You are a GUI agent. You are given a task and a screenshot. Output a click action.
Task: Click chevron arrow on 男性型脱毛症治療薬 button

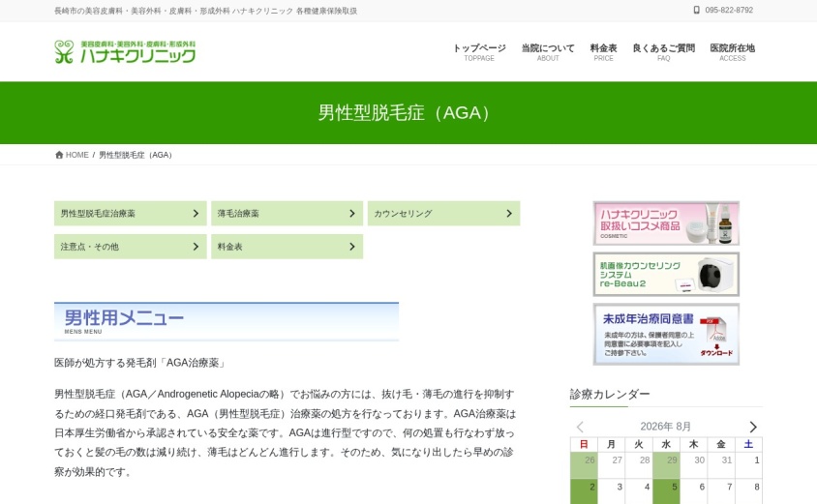[196, 214]
